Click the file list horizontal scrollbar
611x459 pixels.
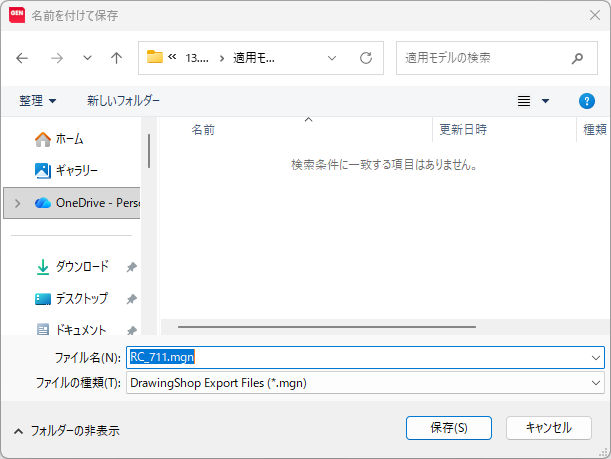click(327, 327)
